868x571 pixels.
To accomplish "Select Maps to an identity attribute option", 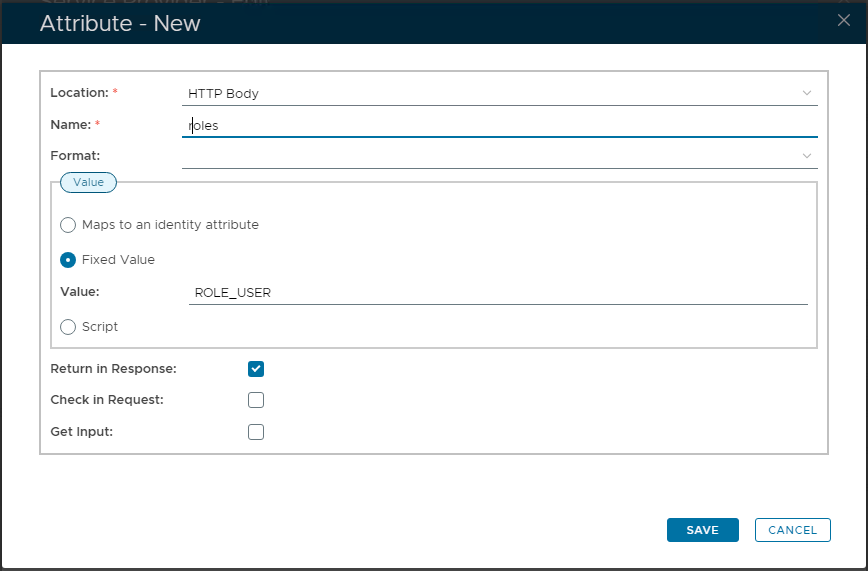I will click(x=68, y=225).
